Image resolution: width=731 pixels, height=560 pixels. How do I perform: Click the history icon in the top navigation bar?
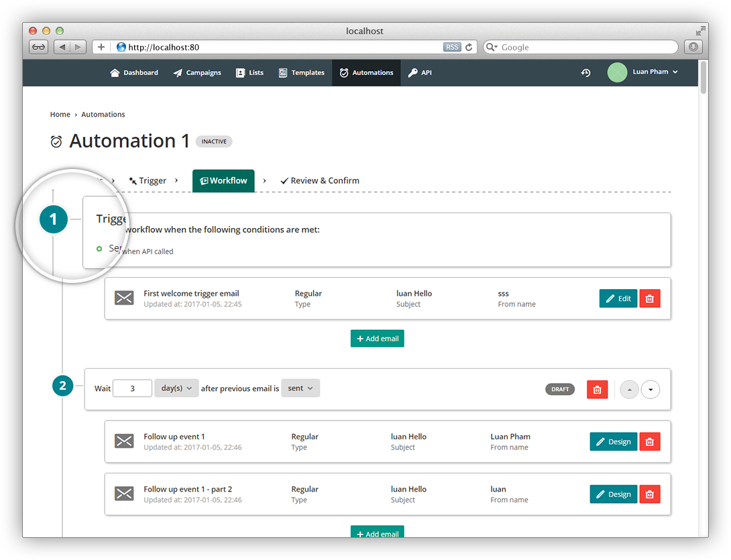[x=585, y=72]
